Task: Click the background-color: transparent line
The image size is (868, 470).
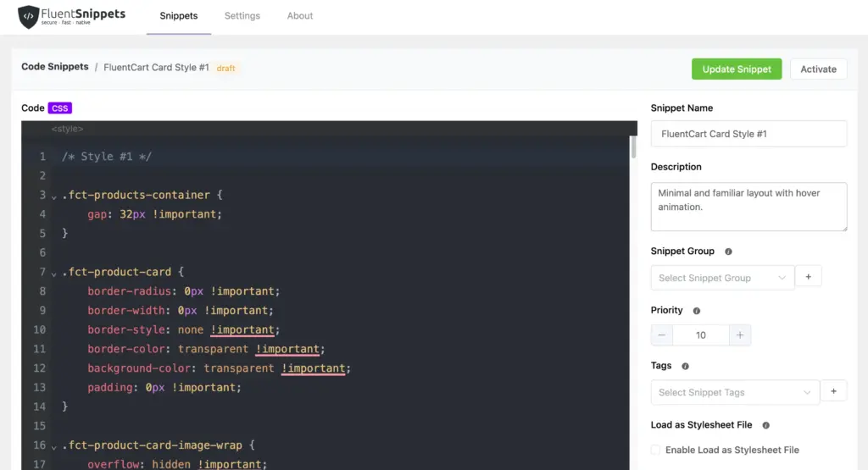Action: click(x=220, y=368)
